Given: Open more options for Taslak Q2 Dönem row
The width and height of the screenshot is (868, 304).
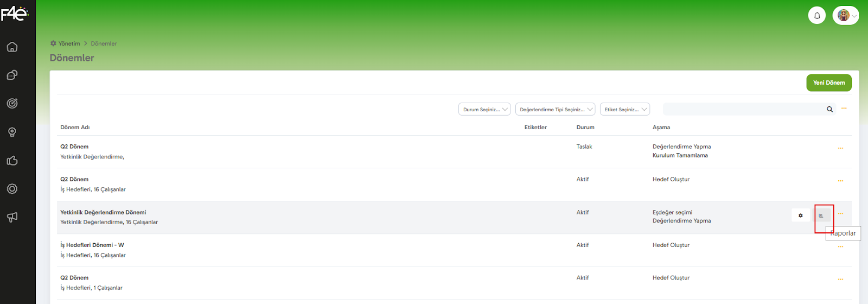Looking at the screenshot, I should pyautogui.click(x=840, y=148).
